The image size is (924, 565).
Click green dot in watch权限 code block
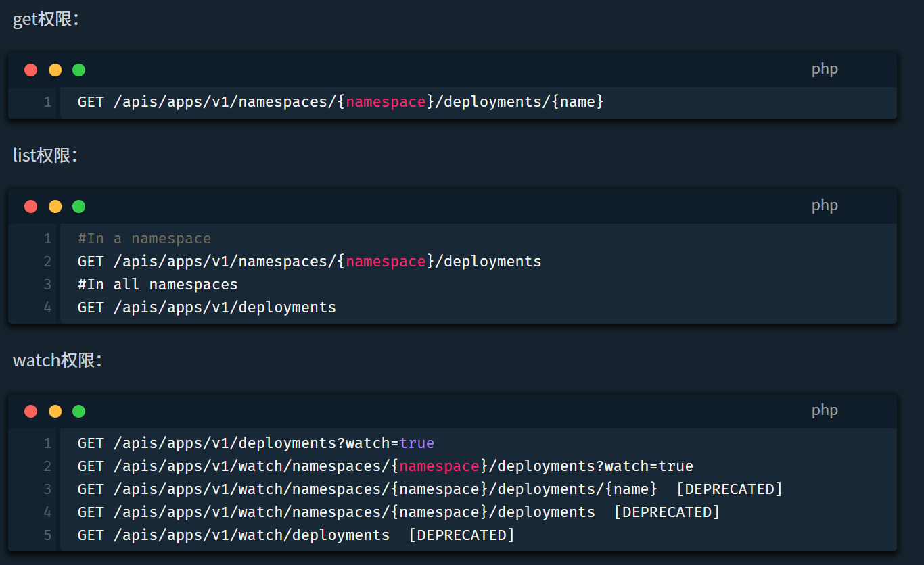tap(78, 411)
